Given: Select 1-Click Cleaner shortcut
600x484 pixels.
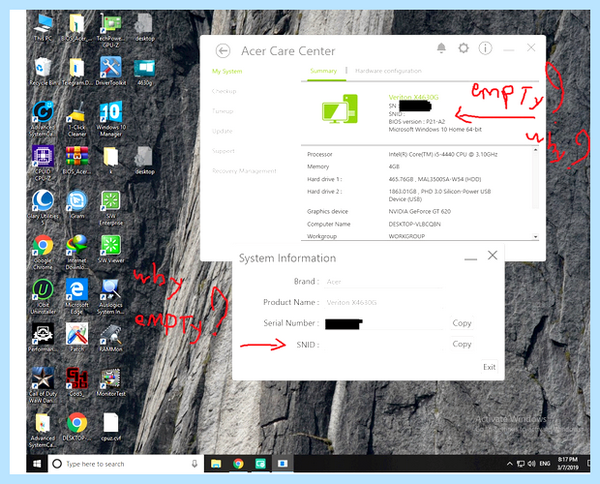Looking at the screenshot, I should point(77,119).
